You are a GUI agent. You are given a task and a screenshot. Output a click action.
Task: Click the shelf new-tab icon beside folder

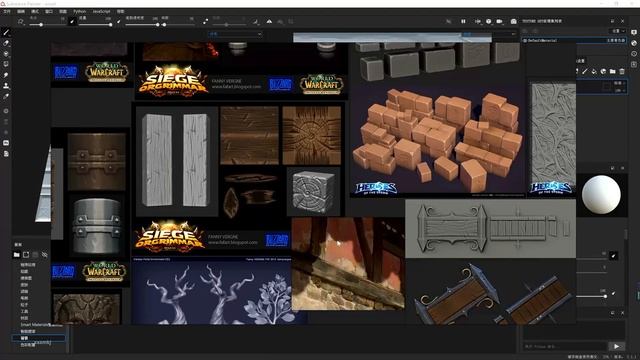coord(26,255)
